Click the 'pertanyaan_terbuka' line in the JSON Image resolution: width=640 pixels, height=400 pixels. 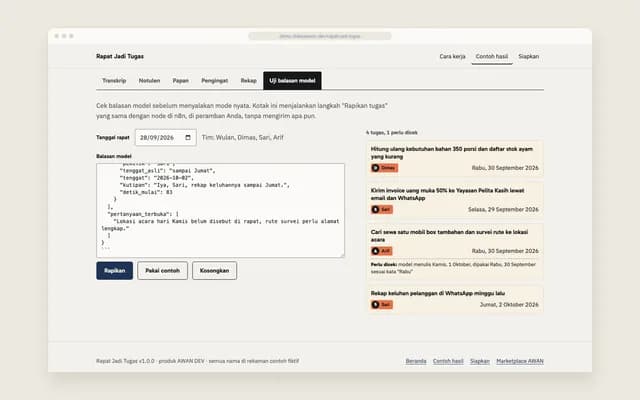[x=143, y=214]
